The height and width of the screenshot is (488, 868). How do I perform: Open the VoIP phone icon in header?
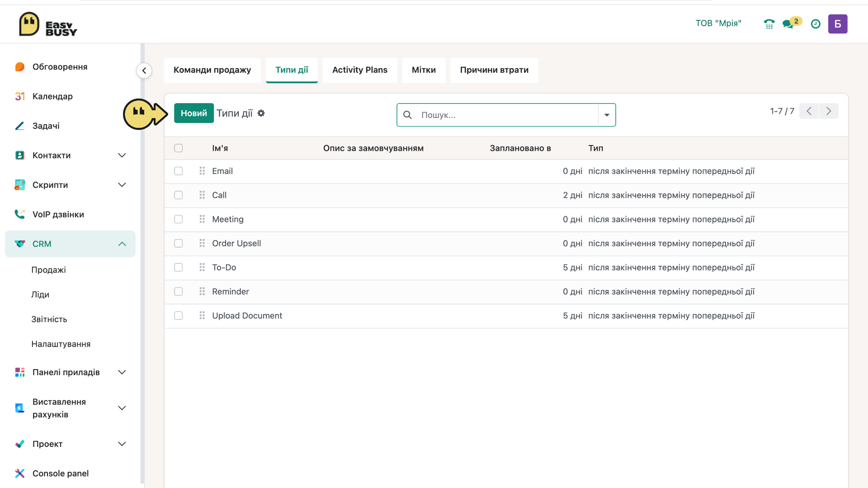[769, 24]
